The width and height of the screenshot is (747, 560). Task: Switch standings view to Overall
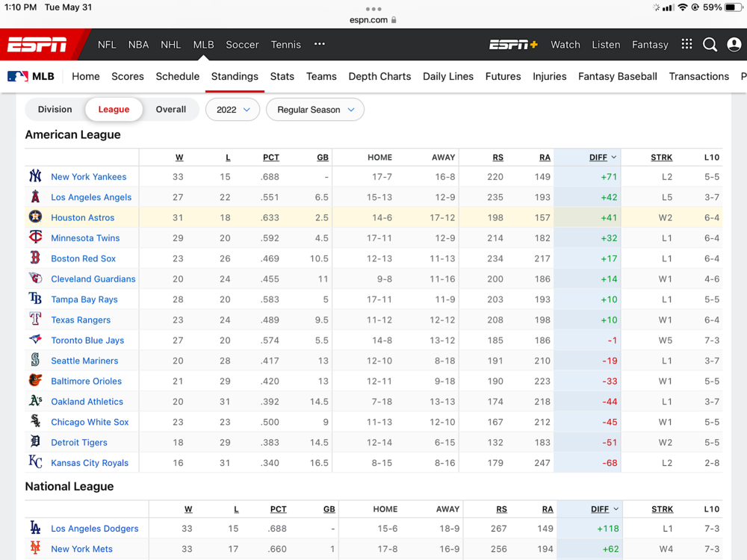(x=170, y=110)
